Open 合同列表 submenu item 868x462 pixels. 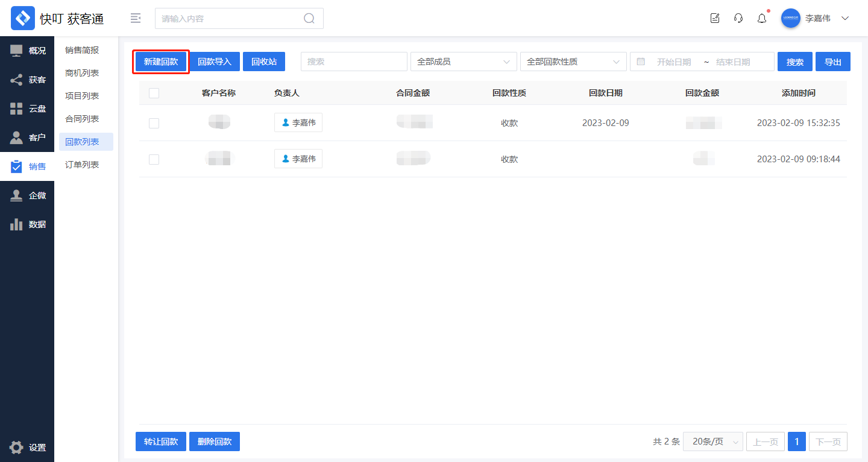pyautogui.click(x=86, y=119)
